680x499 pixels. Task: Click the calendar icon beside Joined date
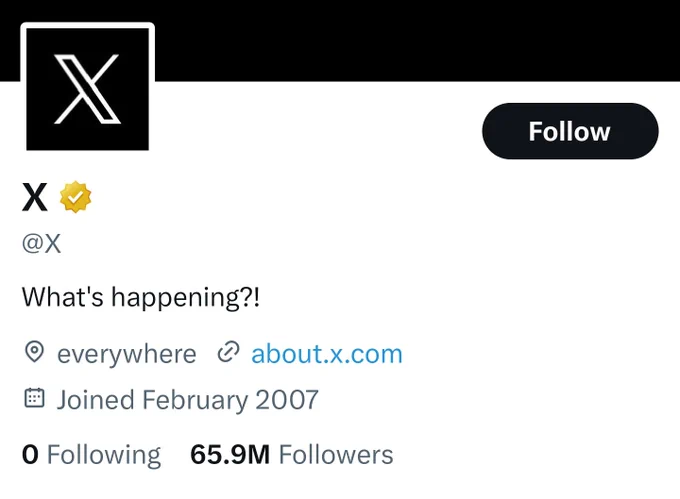tap(34, 398)
